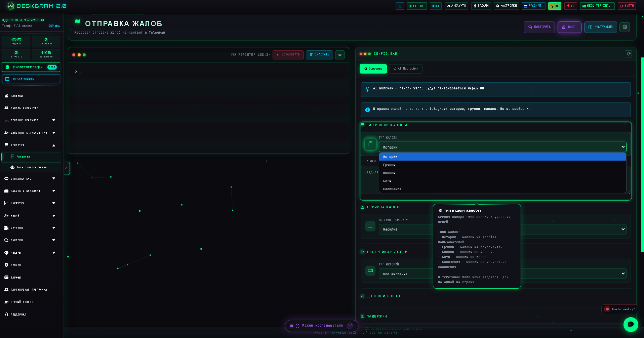Click the Очистить log button
Viewport: 644px width, 338px height.
tap(319, 55)
